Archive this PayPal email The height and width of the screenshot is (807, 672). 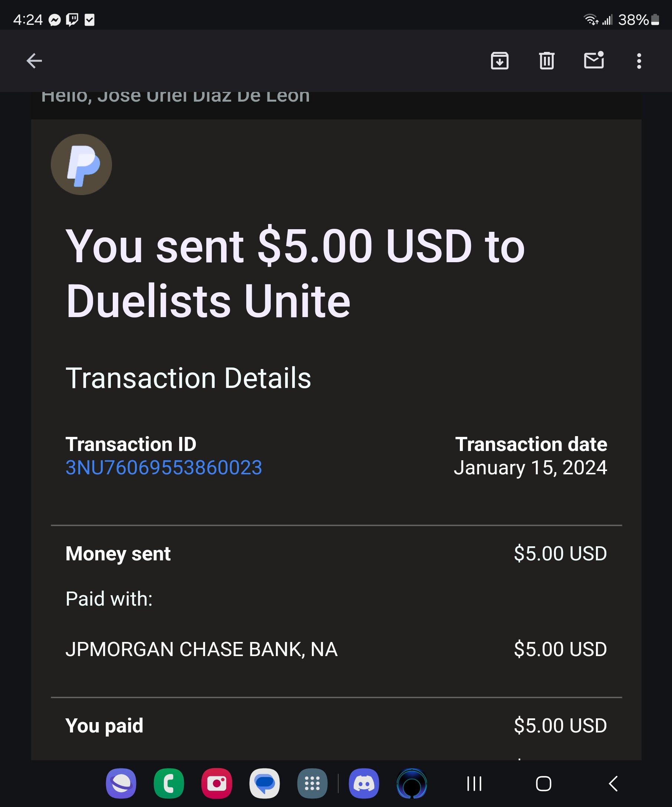(x=500, y=61)
